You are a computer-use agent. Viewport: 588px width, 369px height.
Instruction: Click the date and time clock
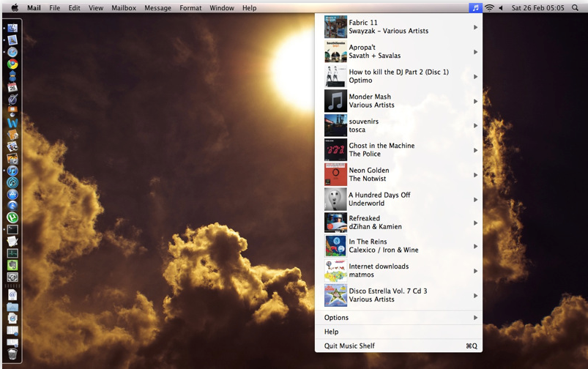[537, 7]
